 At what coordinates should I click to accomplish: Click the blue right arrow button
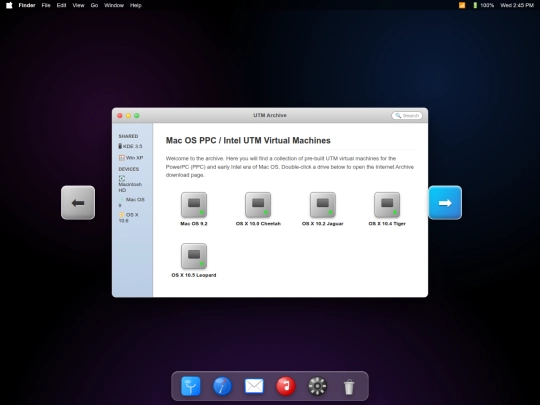coord(445,202)
